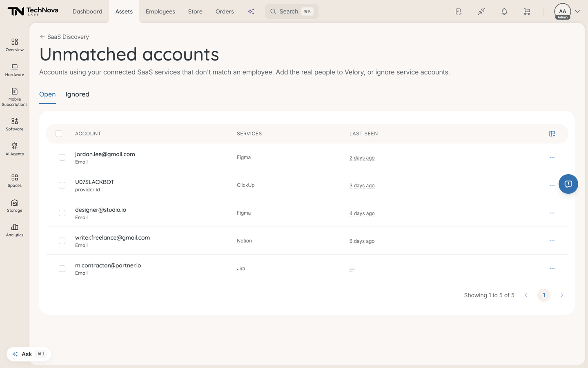Open actions menu for designer@studio.io
The image size is (588, 368).
tap(552, 213)
